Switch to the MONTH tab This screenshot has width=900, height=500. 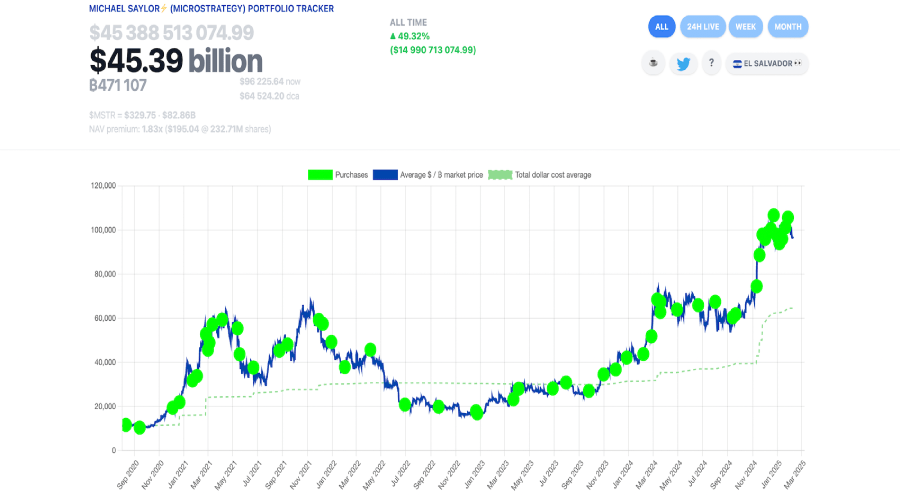(788, 26)
